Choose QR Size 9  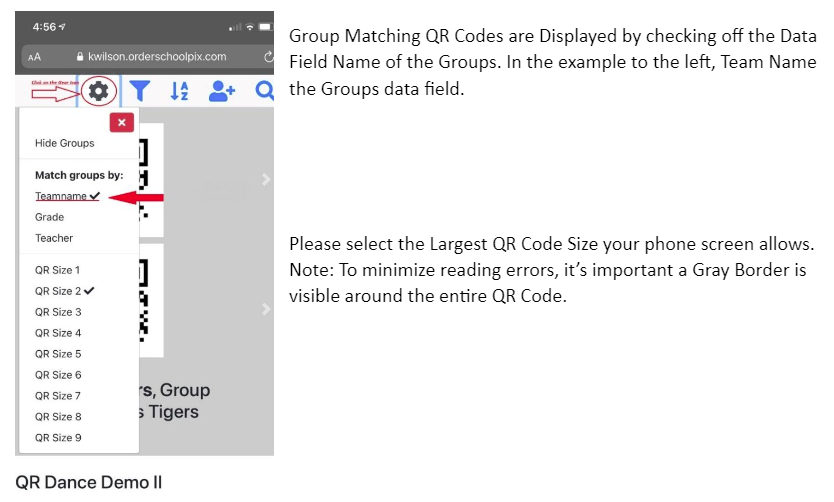pos(58,438)
